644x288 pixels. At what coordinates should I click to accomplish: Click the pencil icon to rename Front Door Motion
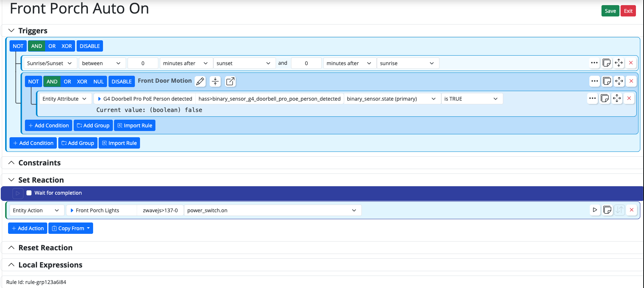(200, 81)
